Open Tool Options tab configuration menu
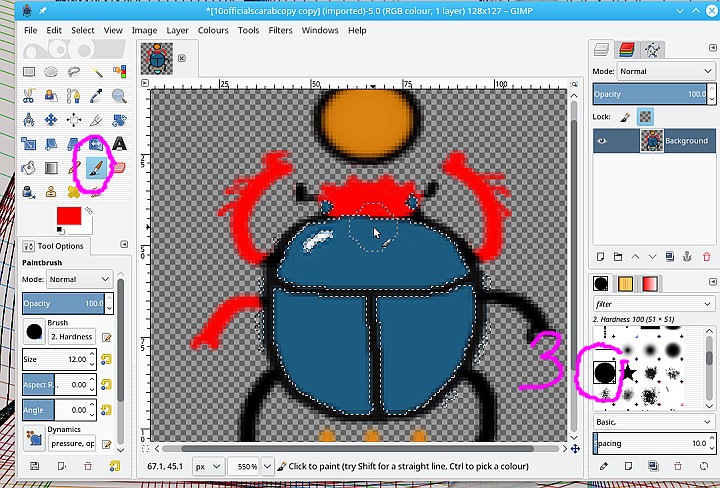This screenshot has width=720, height=488. pyautogui.click(x=124, y=244)
